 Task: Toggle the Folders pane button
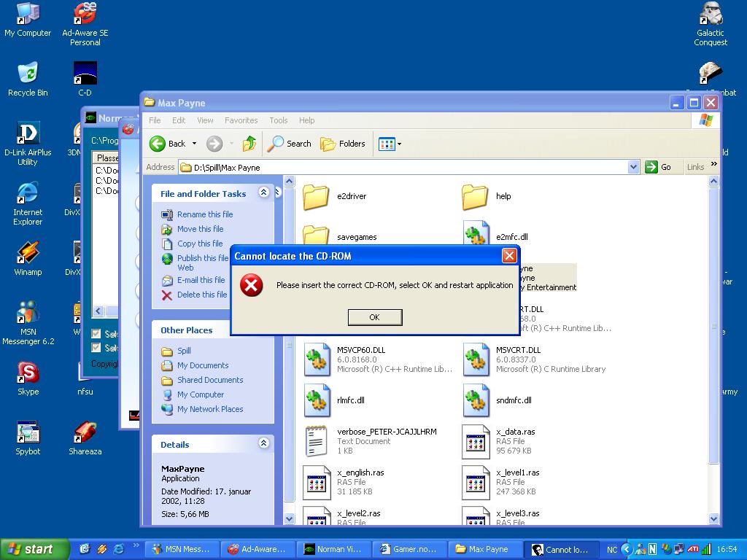tap(343, 144)
